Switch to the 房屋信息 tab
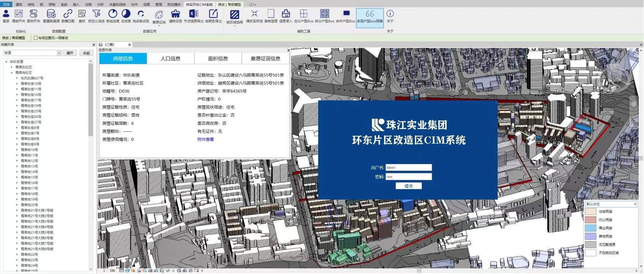The width and height of the screenshot is (644, 274). (x=123, y=58)
